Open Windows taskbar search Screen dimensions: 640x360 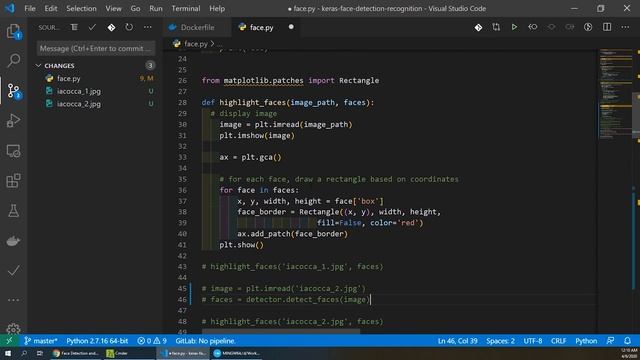click(x=24, y=353)
